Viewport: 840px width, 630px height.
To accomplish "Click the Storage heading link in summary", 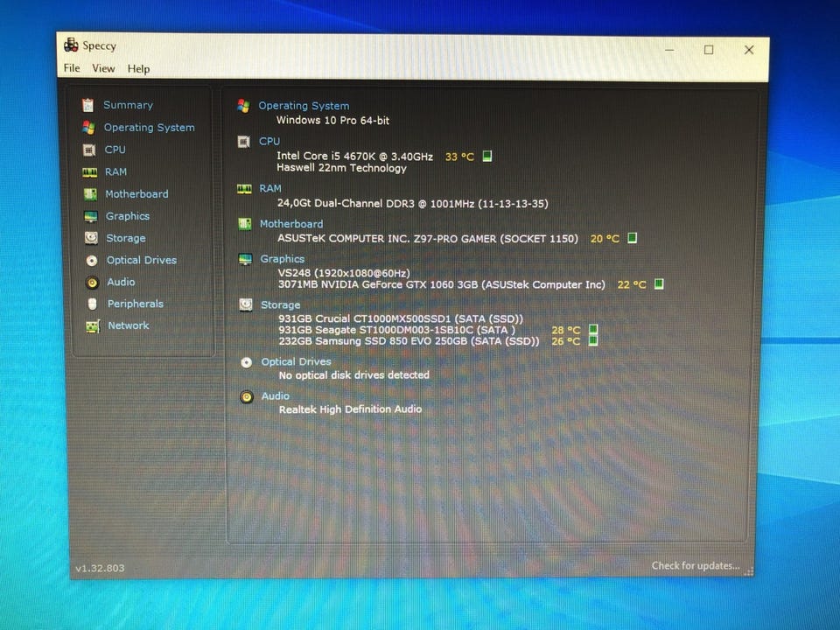I will click(281, 304).
